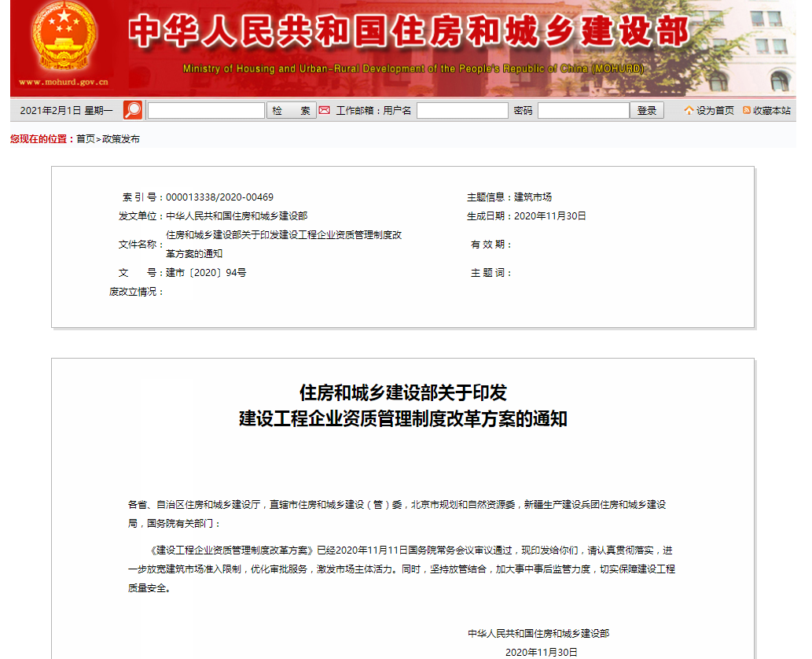
Task: Click the RSS-style icon beside 收藏本站
Action: tap(747, 110)
